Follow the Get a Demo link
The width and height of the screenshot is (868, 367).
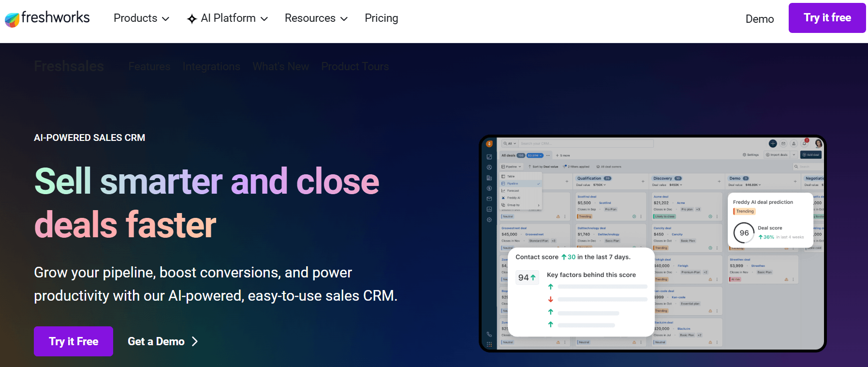[163, 341]
